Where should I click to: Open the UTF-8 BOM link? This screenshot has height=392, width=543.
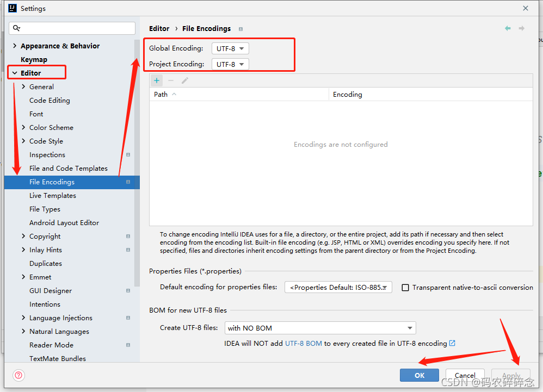pos(304,343)
